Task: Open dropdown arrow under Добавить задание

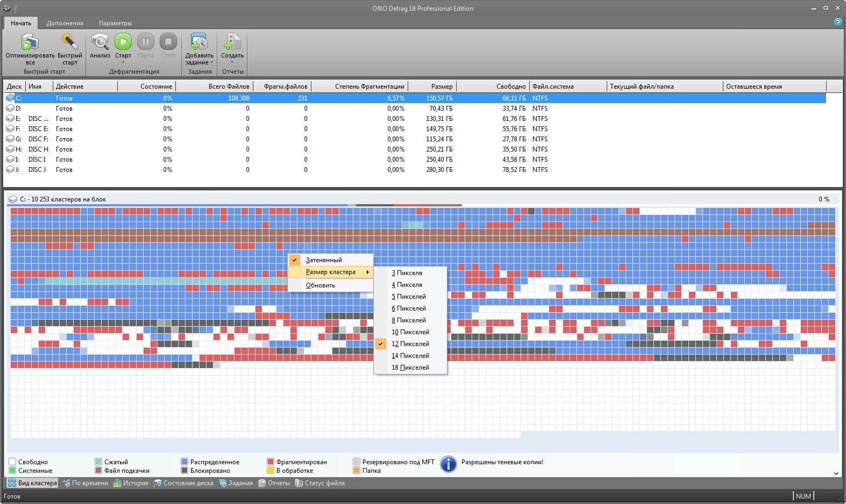Action: coord(211,62)
